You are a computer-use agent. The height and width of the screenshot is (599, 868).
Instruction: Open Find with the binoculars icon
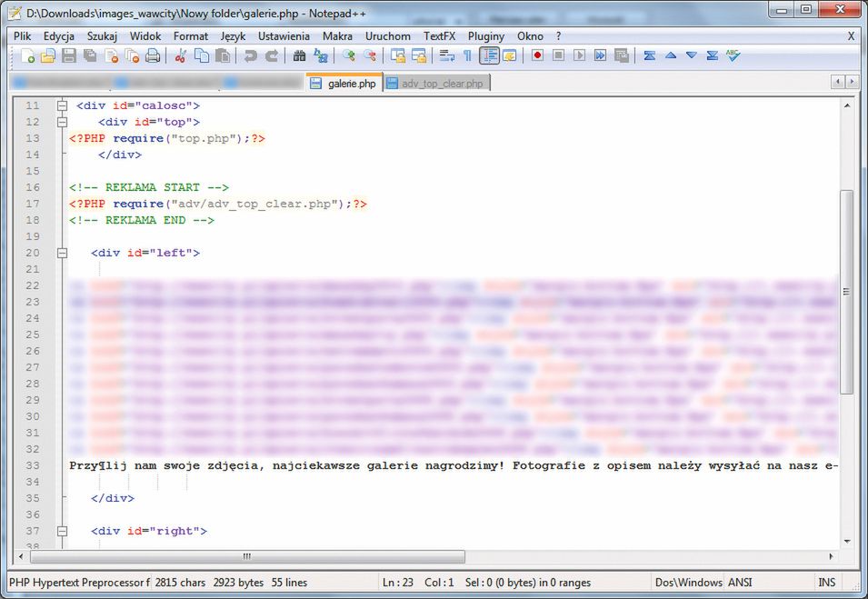click(x=299, y=56)
